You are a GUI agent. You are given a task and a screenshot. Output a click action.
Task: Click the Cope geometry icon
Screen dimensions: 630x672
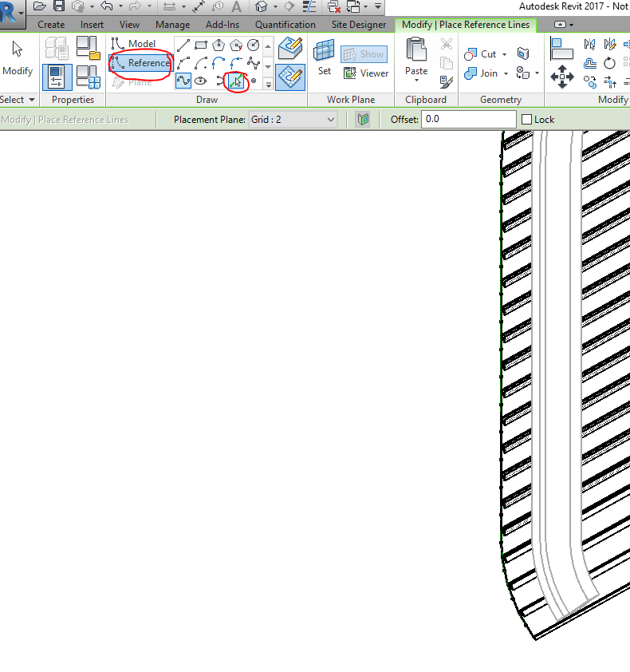coord(523,53)
